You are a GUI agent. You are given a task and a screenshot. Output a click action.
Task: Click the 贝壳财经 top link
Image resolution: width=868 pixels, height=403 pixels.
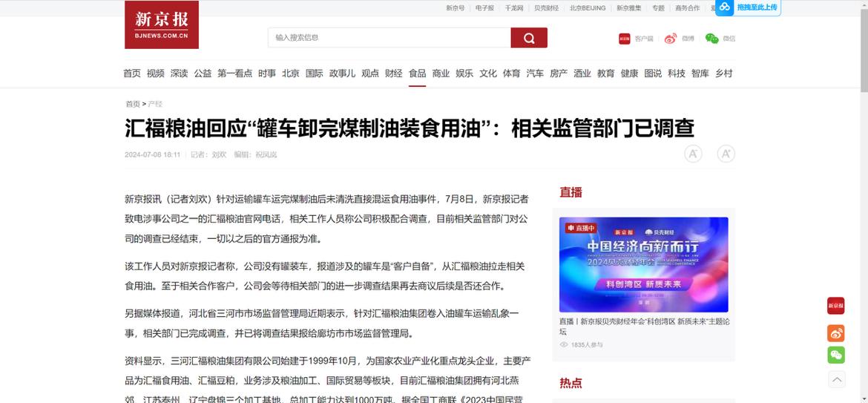(x=546, y=8)
